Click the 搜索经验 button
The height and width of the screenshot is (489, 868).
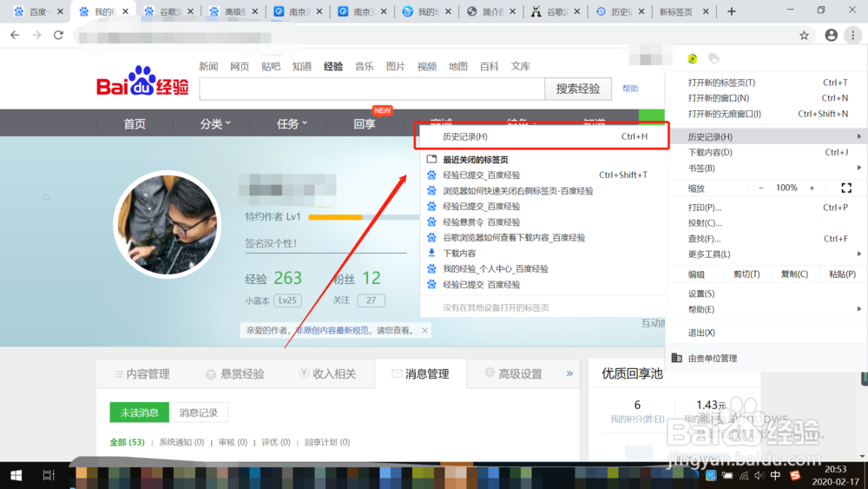[x=578, y=89]
